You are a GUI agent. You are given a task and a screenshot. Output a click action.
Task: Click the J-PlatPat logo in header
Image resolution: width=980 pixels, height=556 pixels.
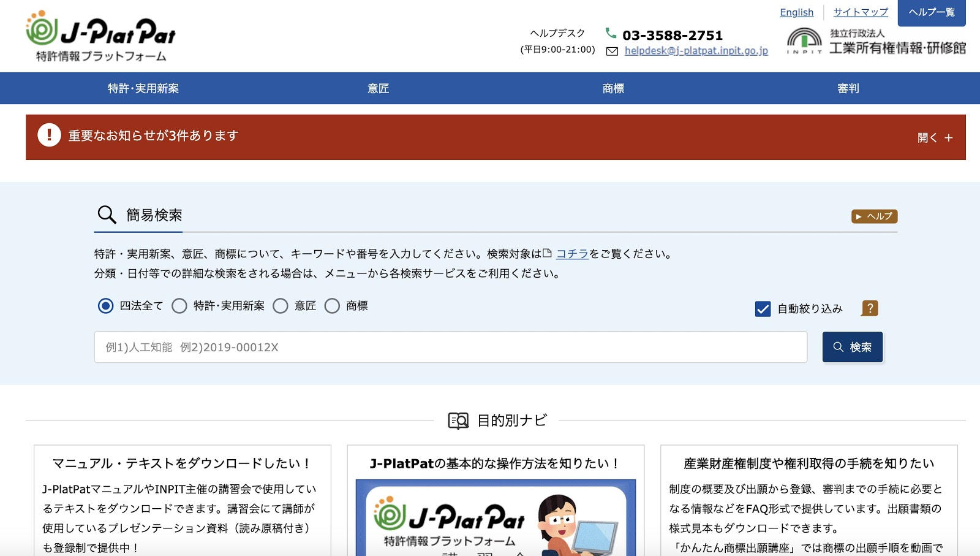click(101, 36)
